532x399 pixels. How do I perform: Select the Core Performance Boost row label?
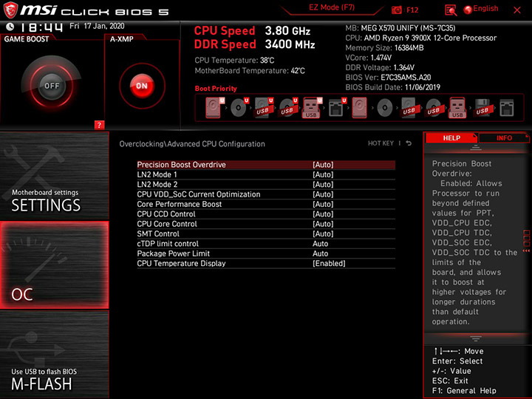179,204
